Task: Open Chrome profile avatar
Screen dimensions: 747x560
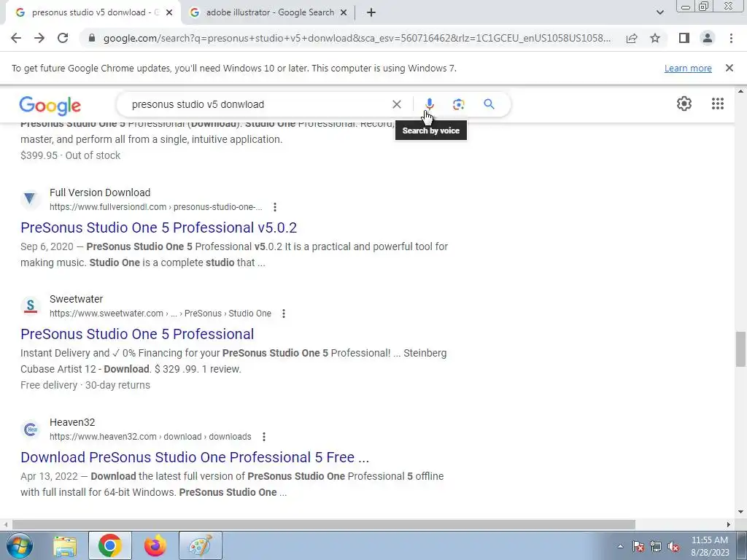Action: coord(708,38)
